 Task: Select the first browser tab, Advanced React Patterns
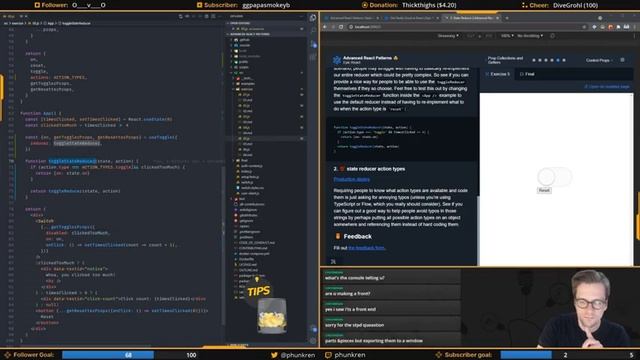[351, 18]
